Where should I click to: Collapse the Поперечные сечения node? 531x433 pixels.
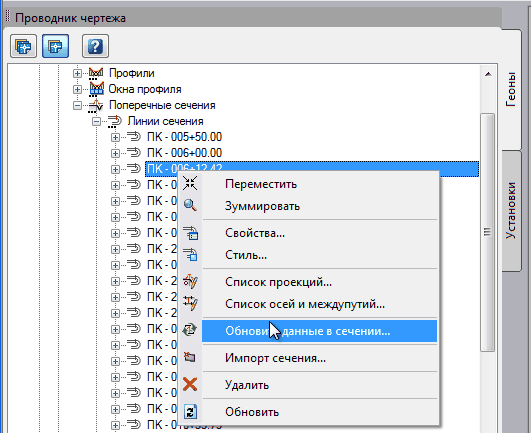77,105
